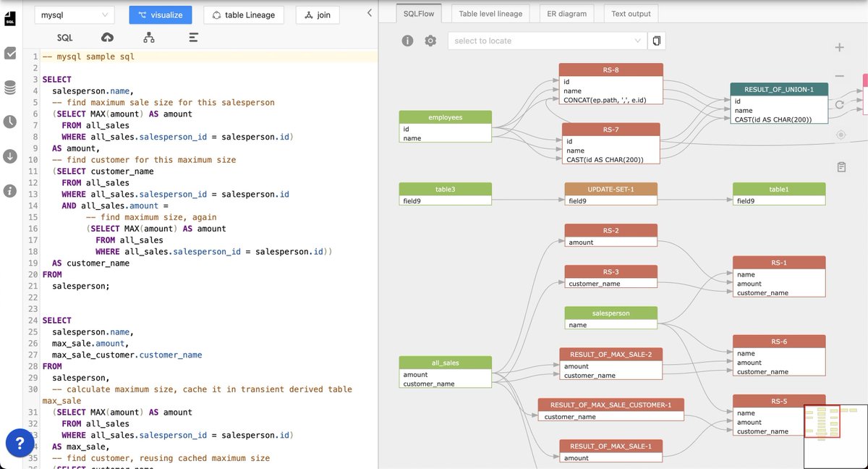
Task: Open the info sidebar icon at left
Action: pos(10,191)
